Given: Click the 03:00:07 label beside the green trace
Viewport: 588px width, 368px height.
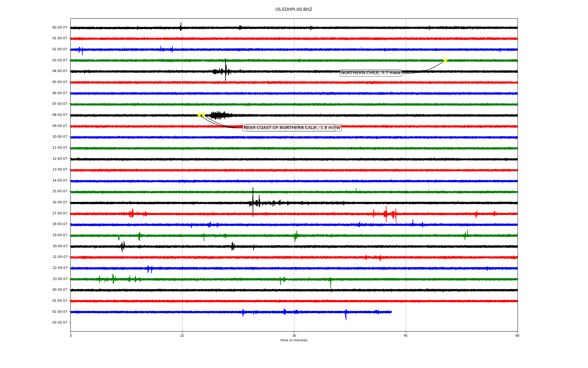Looking at the screenshot, I should pyautogui.click(x=60, y=60).
